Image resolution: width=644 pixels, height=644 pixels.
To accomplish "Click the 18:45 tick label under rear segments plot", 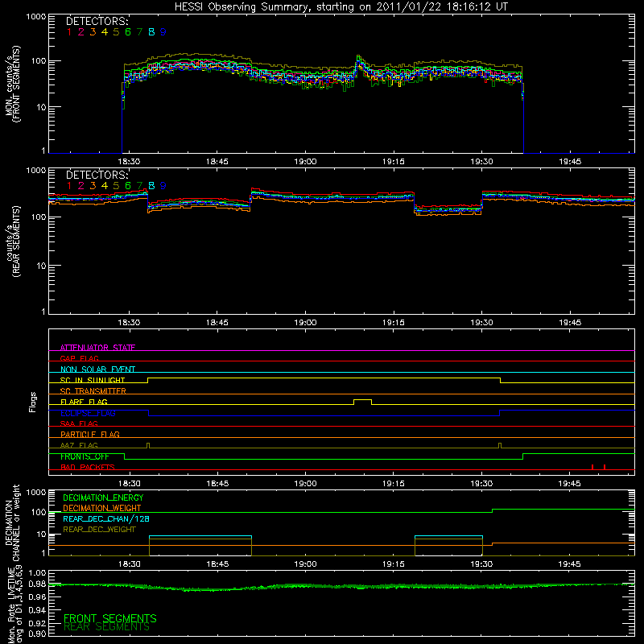I will [217, 323].
